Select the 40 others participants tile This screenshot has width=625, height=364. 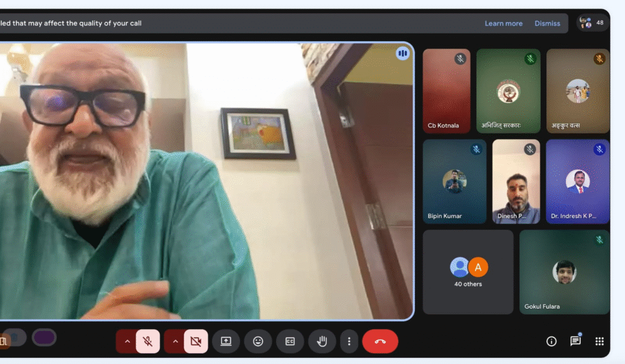tap(468, 272)
